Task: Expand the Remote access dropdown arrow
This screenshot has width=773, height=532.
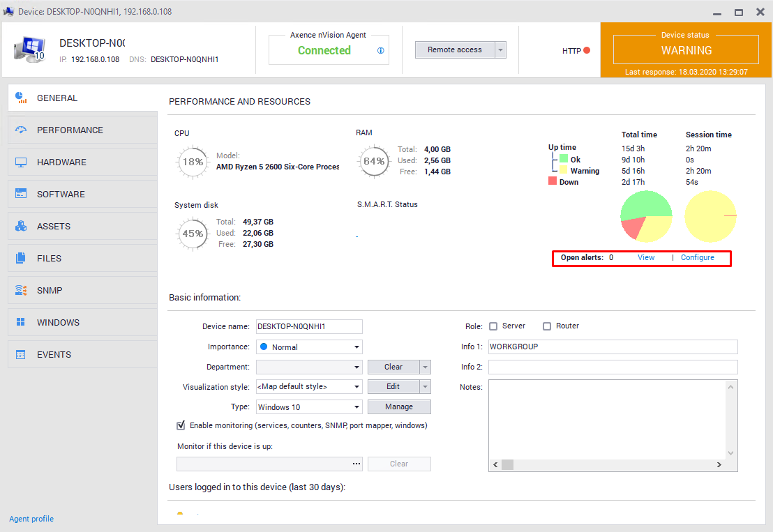Action: (x=500, y=50)
